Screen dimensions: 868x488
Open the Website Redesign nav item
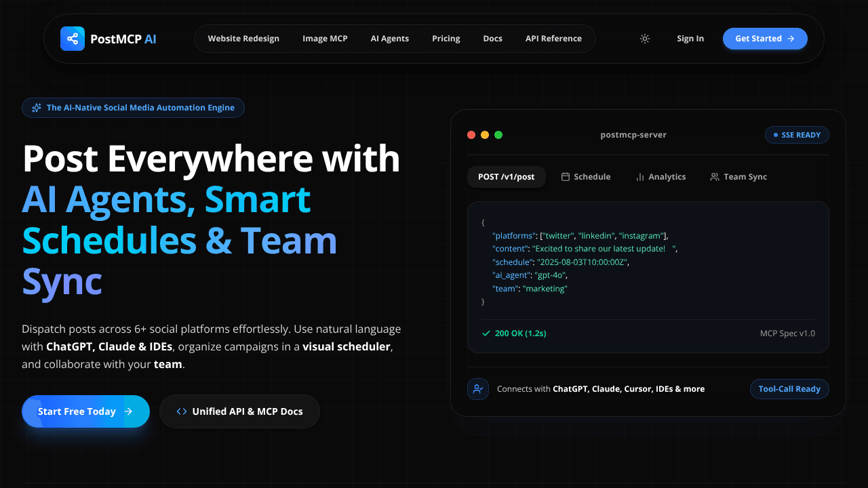tap(243, 39)
